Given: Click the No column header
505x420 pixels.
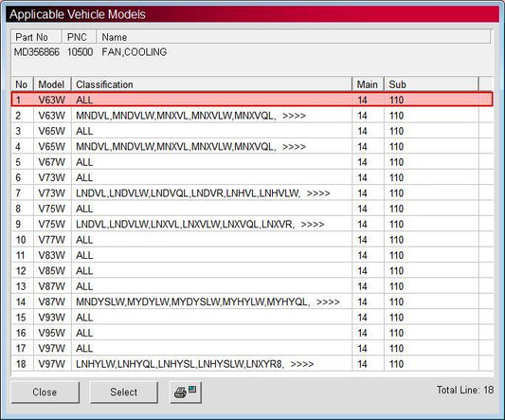Looking at the screenshot, I should (x=22, y=84).
